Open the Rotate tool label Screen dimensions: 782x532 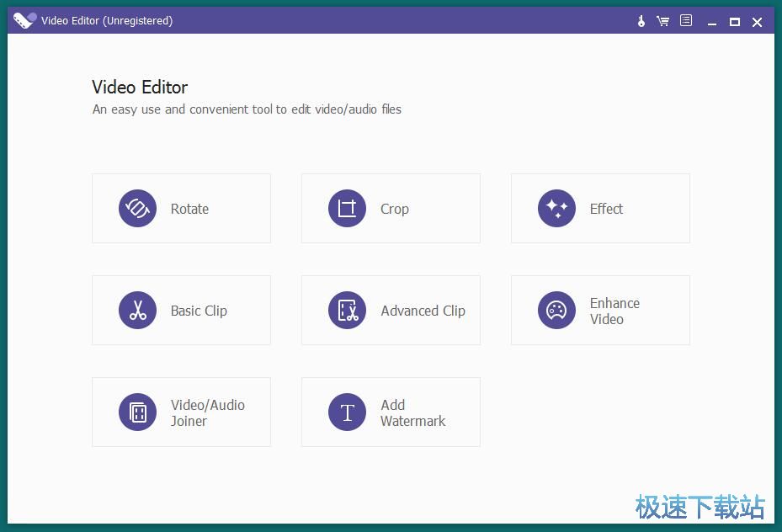coord(189,209)
